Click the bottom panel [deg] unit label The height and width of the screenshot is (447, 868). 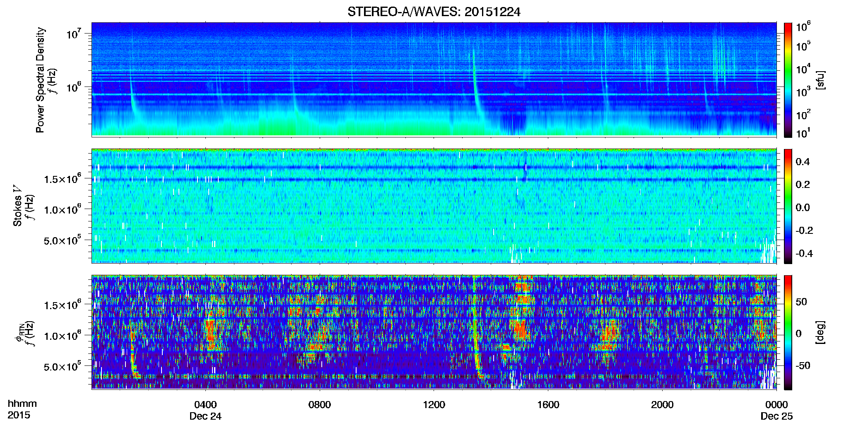820,332
